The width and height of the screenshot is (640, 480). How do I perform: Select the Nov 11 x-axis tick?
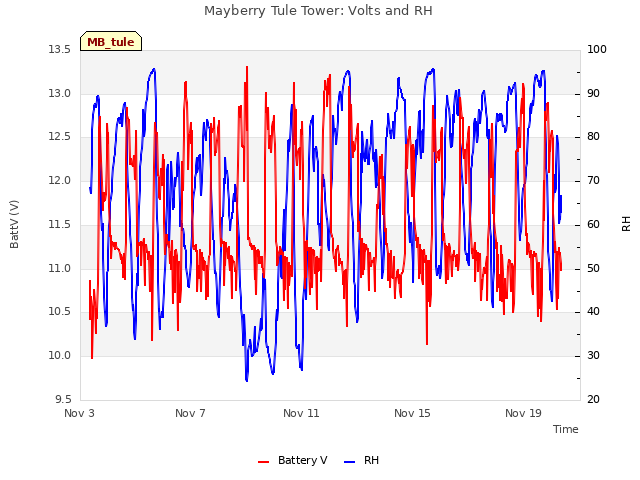click(x=301, y=413)
